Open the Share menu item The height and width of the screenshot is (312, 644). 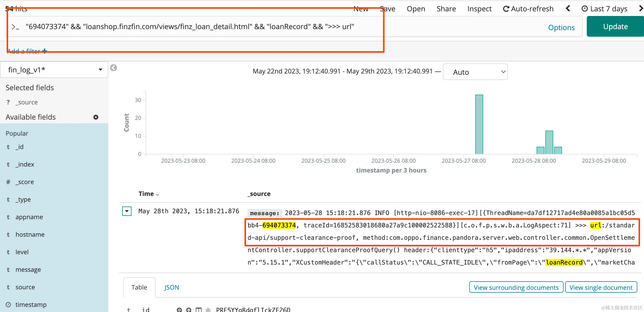coord(446,9)
